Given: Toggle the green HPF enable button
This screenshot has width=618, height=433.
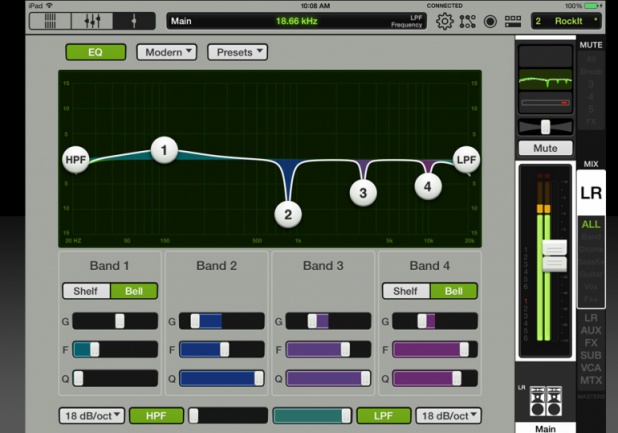Looking at the screenshot, I should [155, 415].
